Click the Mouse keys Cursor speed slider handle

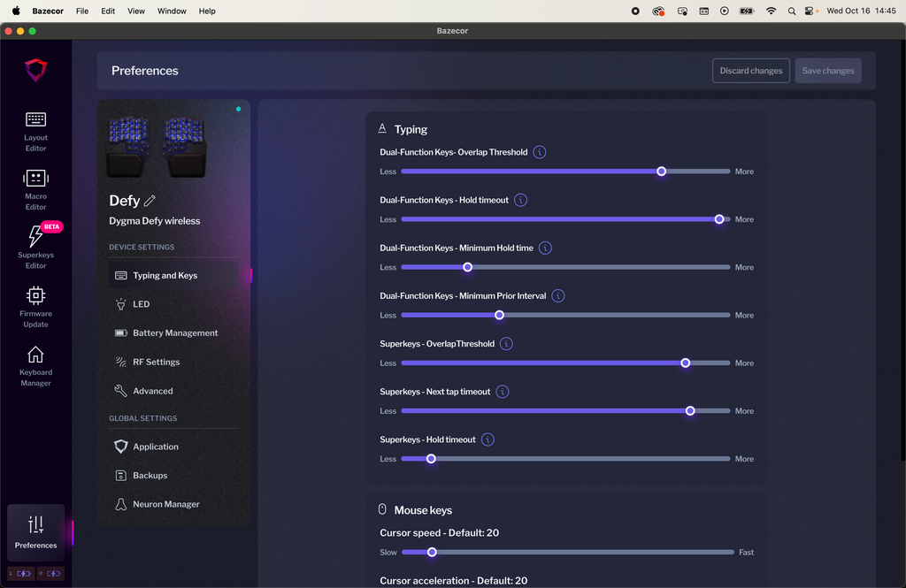[432, 553]
